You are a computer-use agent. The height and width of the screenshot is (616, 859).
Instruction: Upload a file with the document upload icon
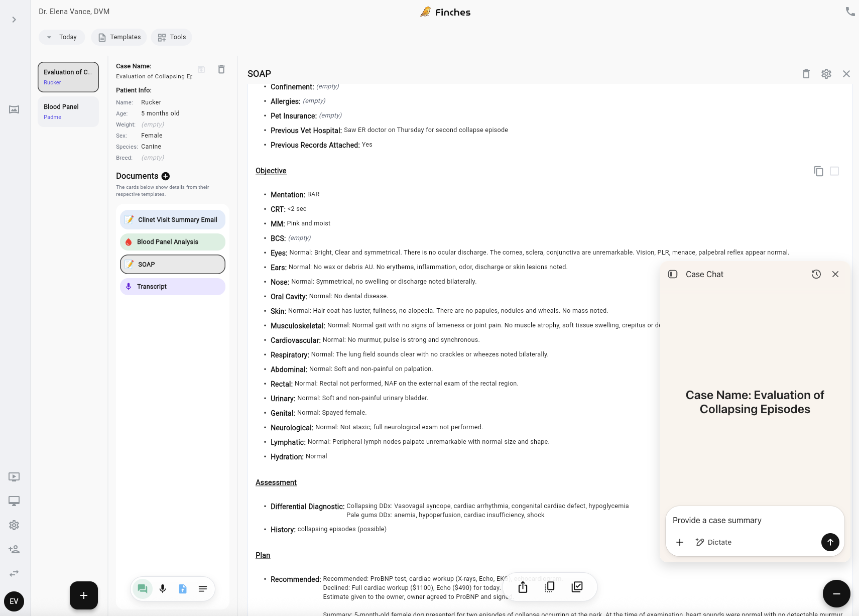(x=183, y=588)
